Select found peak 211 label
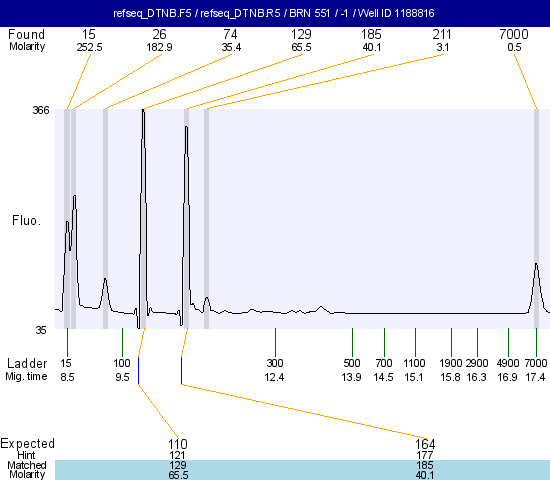Image resolution: width=550 pixels, height=480 pixels. 442,34
